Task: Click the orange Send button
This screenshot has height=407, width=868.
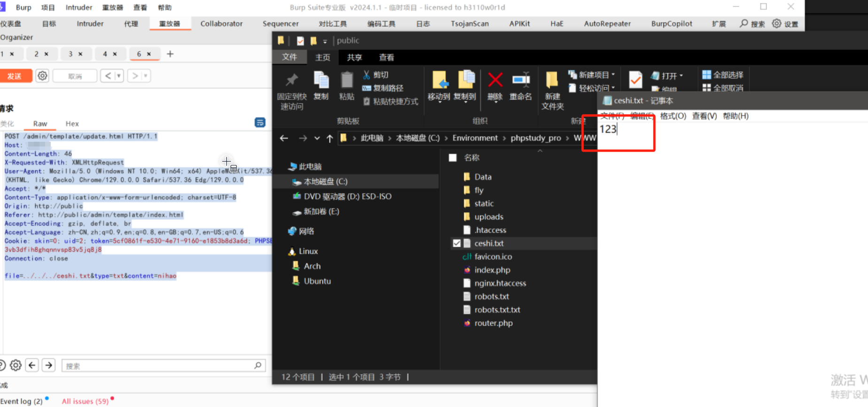Action: click(15, 76)
